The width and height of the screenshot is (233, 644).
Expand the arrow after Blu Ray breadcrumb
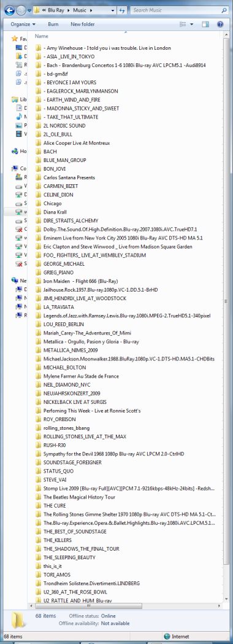click(x=69, y=10)
